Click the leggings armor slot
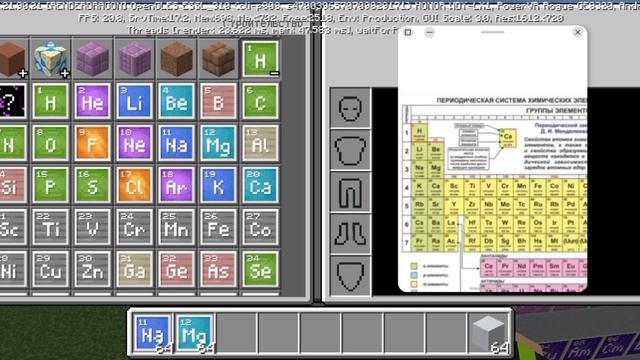 coord(350,192)
